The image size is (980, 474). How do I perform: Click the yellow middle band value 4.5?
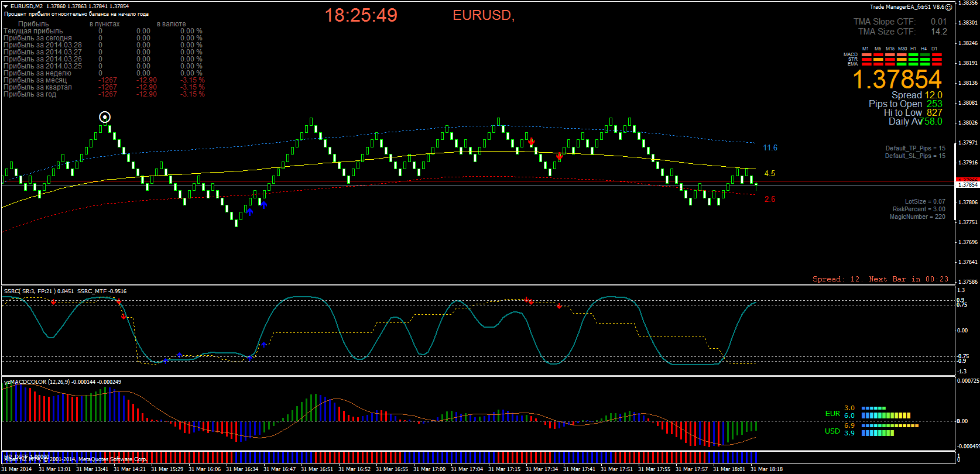pos(770,174)
